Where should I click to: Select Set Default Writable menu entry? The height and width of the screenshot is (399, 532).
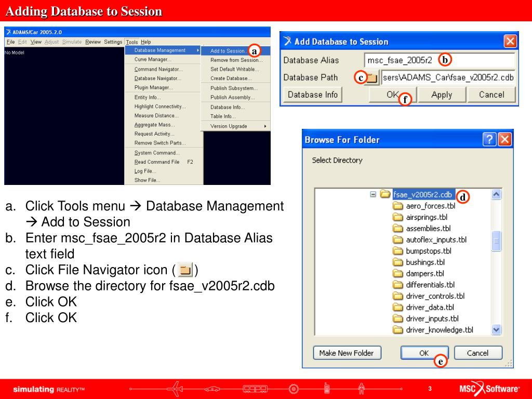(236, 69)
